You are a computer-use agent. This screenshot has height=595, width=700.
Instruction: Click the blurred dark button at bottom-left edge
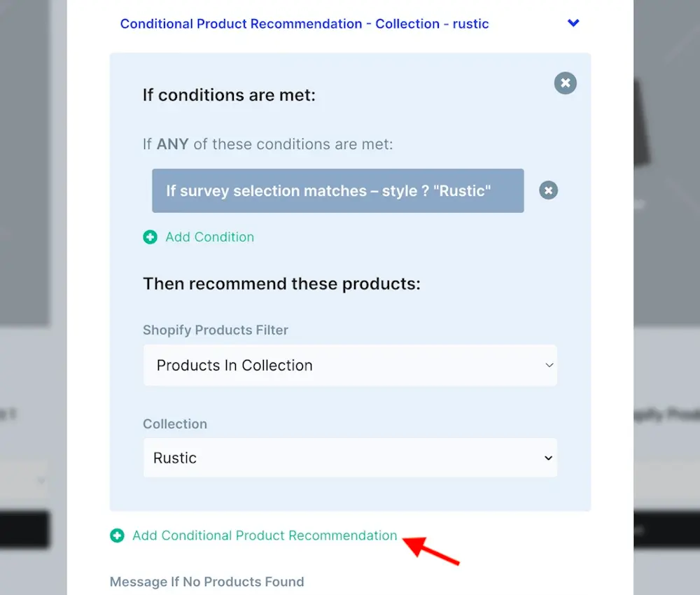(x=24, y=530)
